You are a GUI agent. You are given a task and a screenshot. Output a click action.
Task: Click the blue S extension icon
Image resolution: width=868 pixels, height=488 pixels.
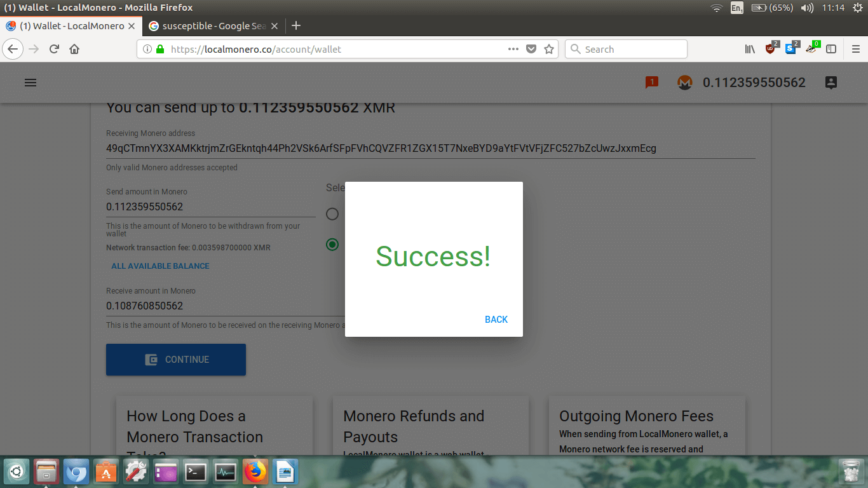[792, 48]
